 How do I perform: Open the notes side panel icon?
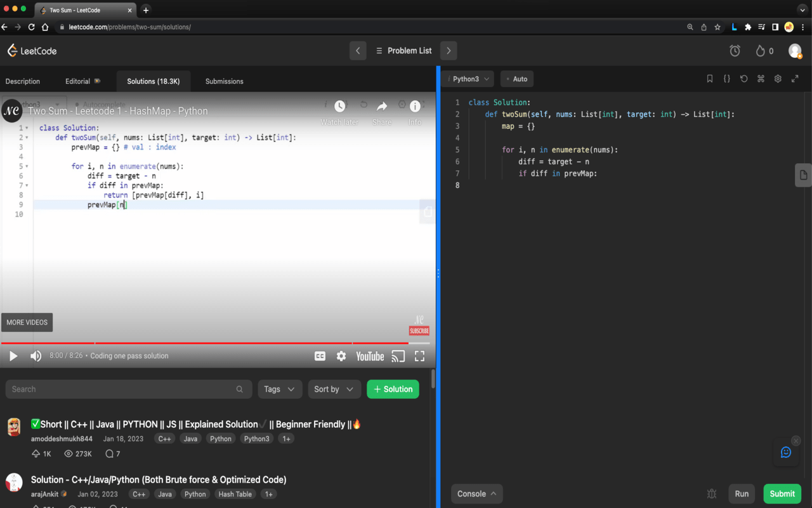coord(803,175)
